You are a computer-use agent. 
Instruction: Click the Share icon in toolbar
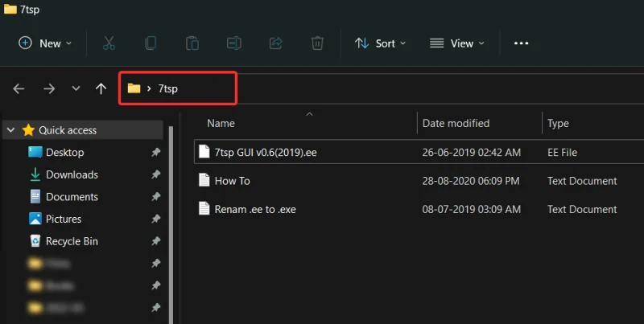coord(275,43)
